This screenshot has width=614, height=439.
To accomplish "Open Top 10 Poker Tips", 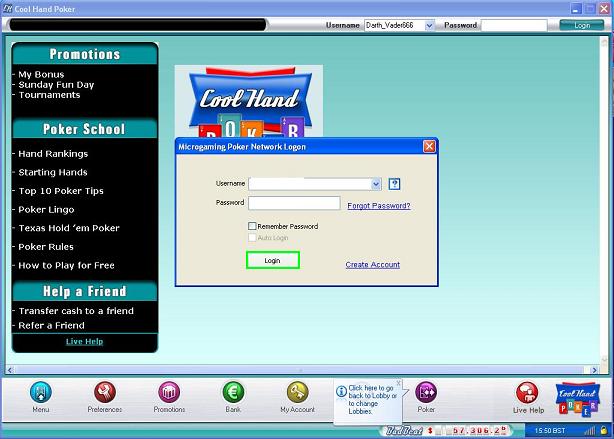I will (61, 191).
